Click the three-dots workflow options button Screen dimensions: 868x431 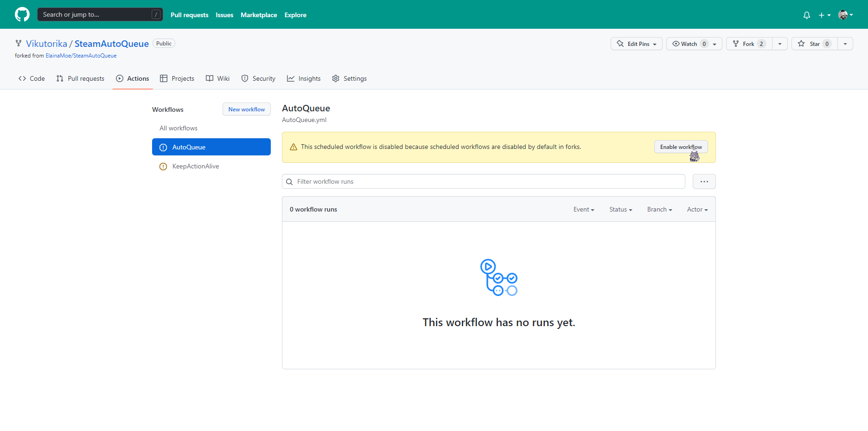tap(704, 181)
